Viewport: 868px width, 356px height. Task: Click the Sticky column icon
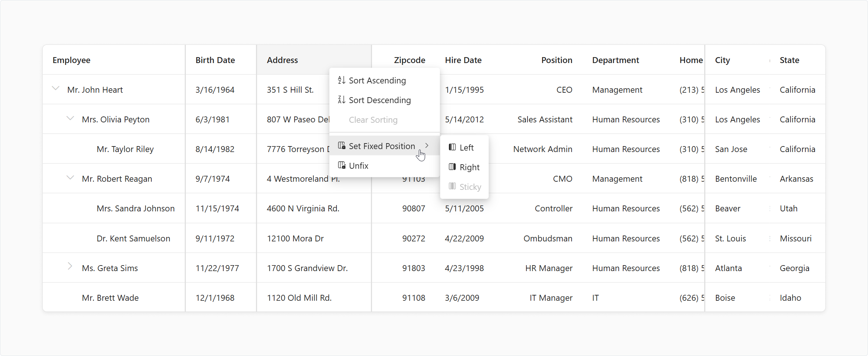click(x=452, y=187)
